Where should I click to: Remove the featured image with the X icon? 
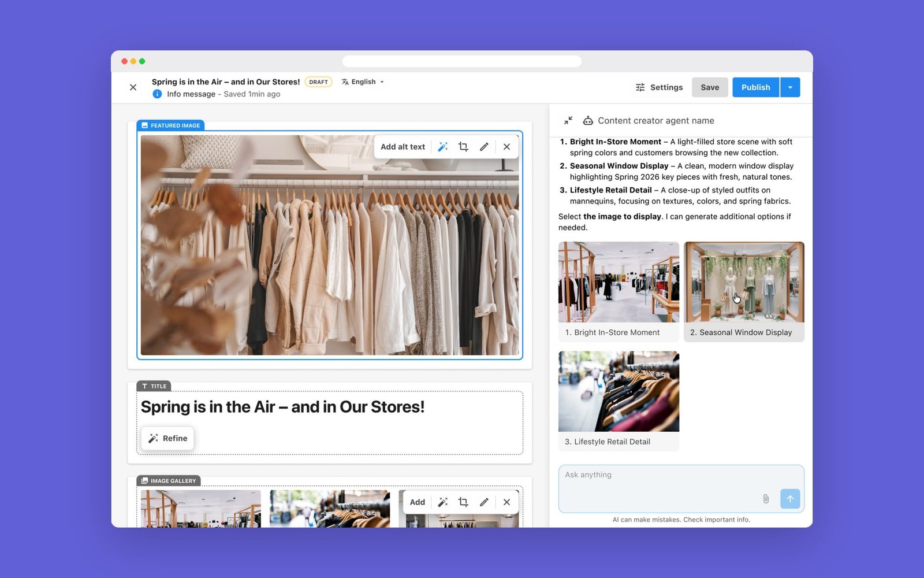(x=506, y=147)
